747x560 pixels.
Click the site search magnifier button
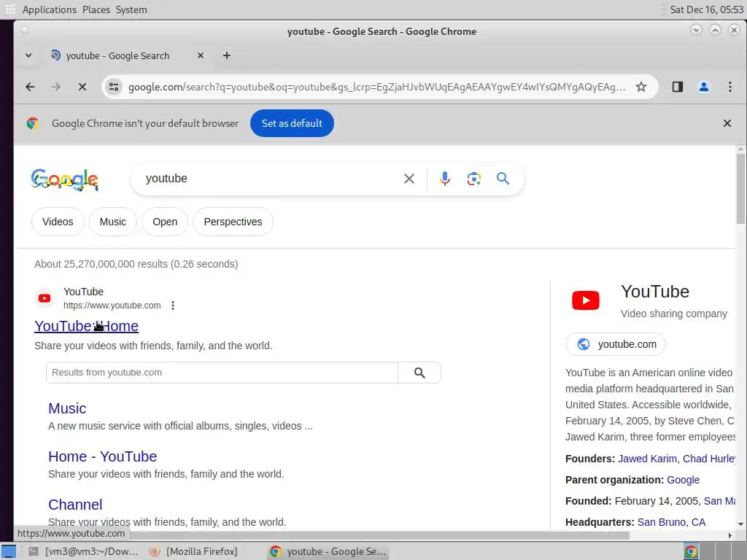point(419,373)
